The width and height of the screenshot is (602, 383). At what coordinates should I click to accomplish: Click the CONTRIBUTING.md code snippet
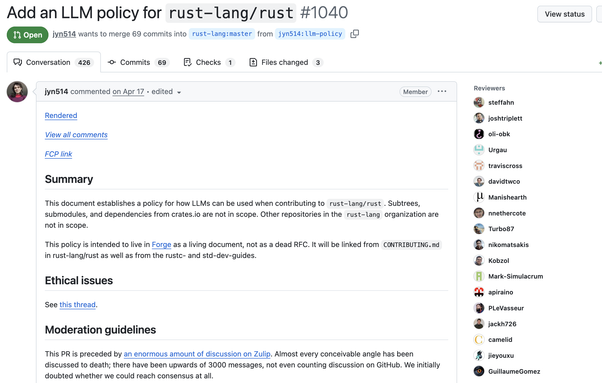[411, 244]
